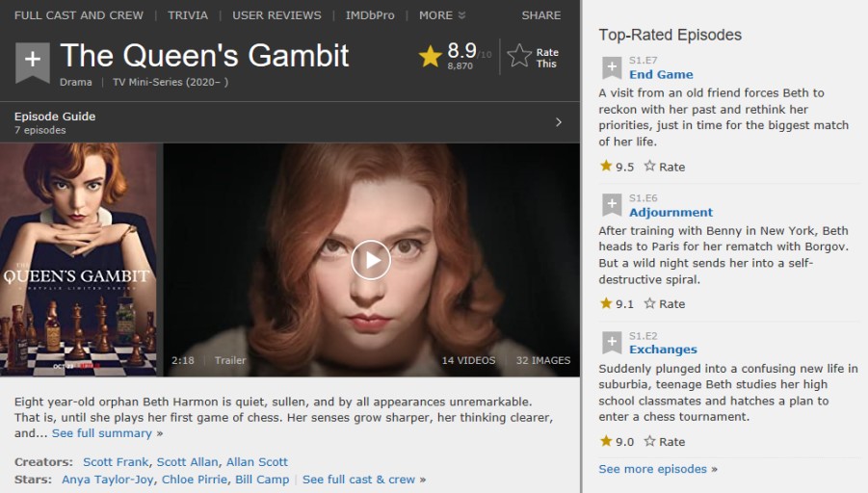The width and height of the screenshot is (868, 493).
Task: Add The Queen's Gambit to watchlist
Action: 33,62
